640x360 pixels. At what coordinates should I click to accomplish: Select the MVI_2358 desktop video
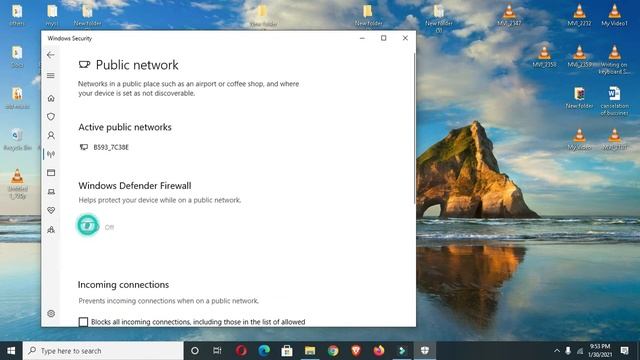[544, 56]
